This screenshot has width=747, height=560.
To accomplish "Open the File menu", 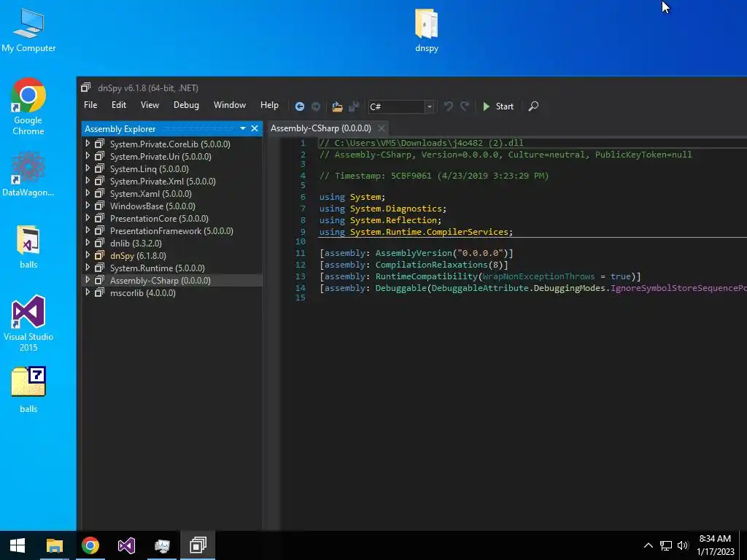I will coord(90,105).
